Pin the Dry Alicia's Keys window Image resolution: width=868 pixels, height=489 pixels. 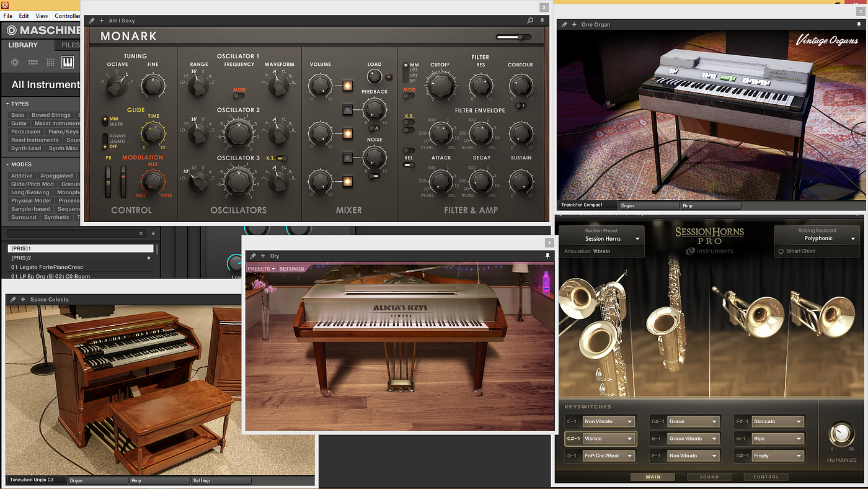pyautogui.click(x=547, y=256)
